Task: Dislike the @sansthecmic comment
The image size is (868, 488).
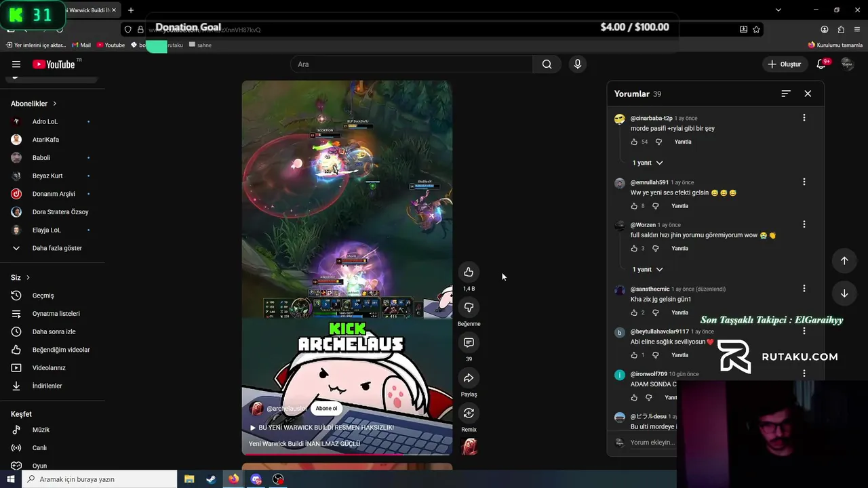Action: (x=656, y=312)
